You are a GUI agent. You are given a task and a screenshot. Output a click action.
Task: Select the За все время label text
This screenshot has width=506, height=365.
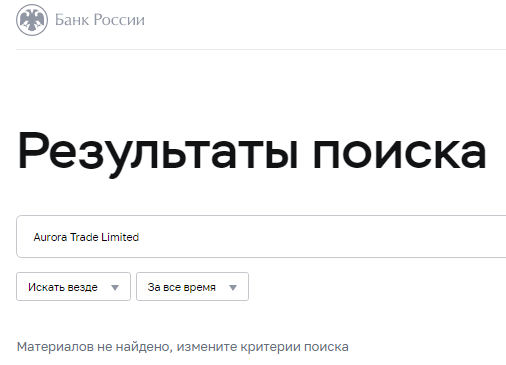pyautogui.click(x=182, y=287)
